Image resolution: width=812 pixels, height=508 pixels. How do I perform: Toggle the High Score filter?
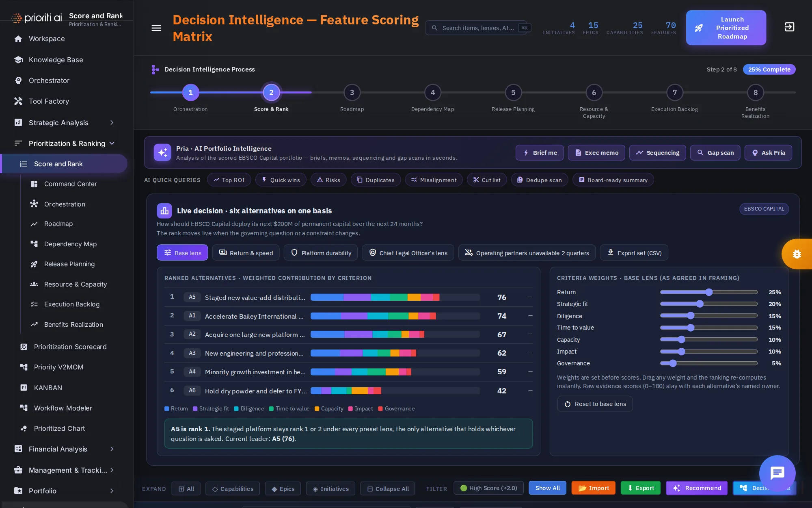click(488, 488)
